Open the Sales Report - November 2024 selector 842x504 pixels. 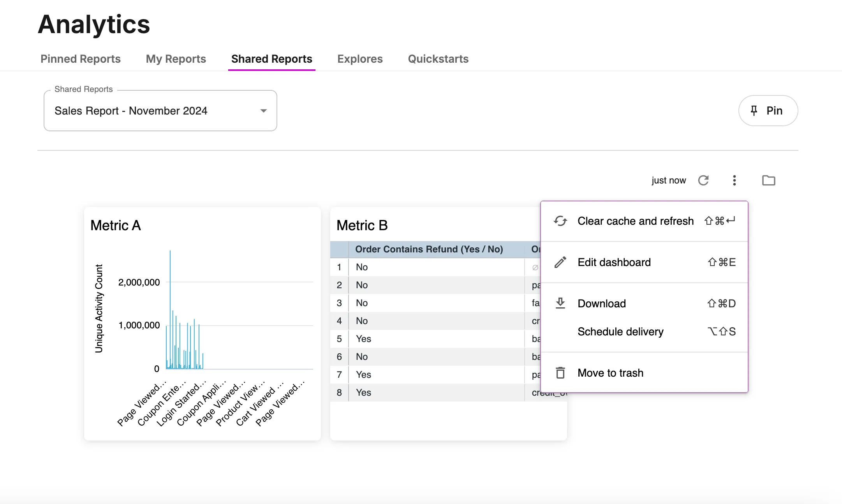tap(160, 111)
